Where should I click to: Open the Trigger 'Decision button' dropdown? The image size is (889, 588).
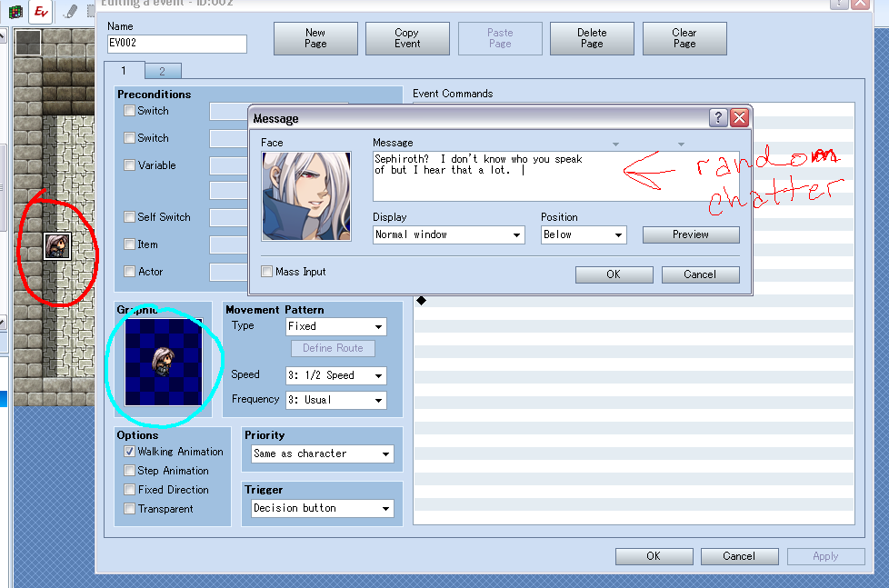click(323, 508)
